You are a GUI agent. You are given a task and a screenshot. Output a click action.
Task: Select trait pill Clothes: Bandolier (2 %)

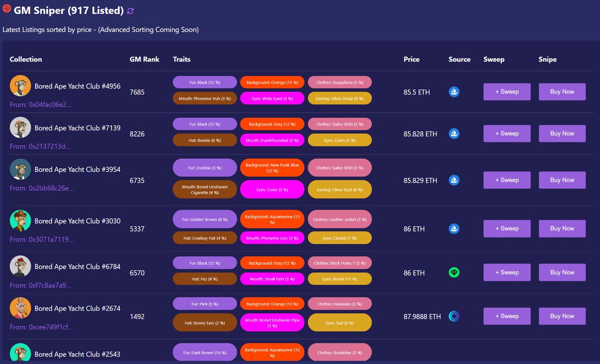(340, 352)
